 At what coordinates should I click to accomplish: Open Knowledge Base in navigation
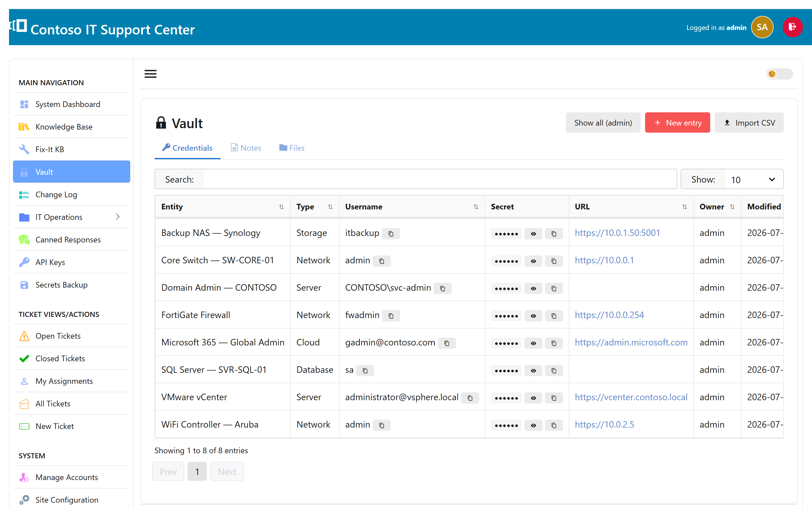point(71,127)
